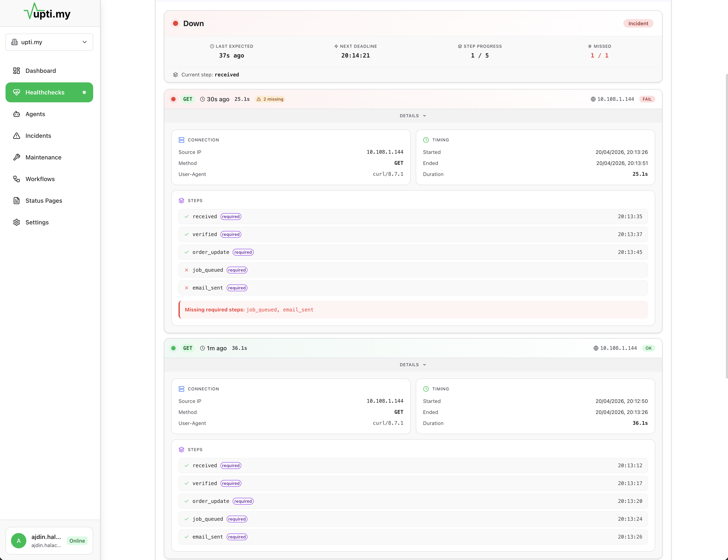Screen dimensions: 728x560
Task: Click the Step Progress layers icon
Action: click(460, 46)
